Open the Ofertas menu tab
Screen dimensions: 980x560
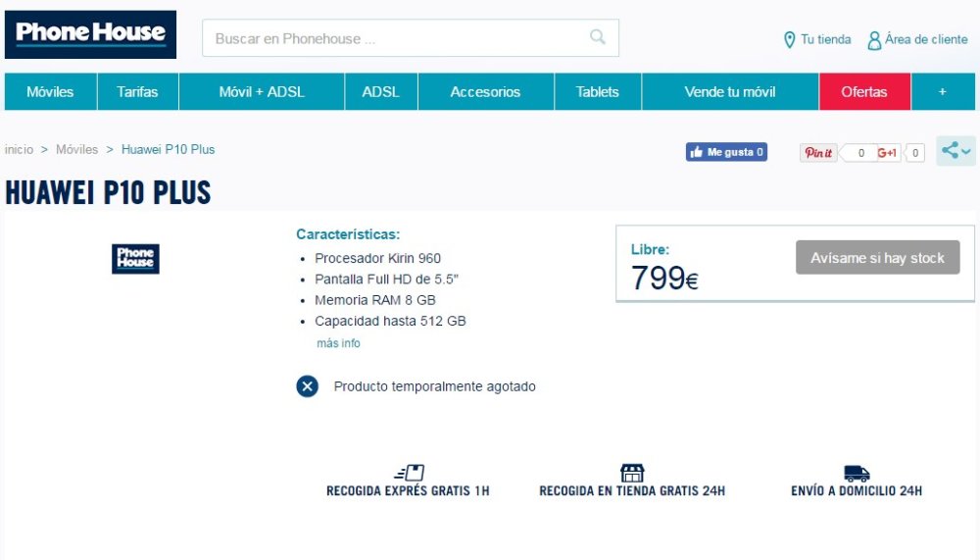864,92
